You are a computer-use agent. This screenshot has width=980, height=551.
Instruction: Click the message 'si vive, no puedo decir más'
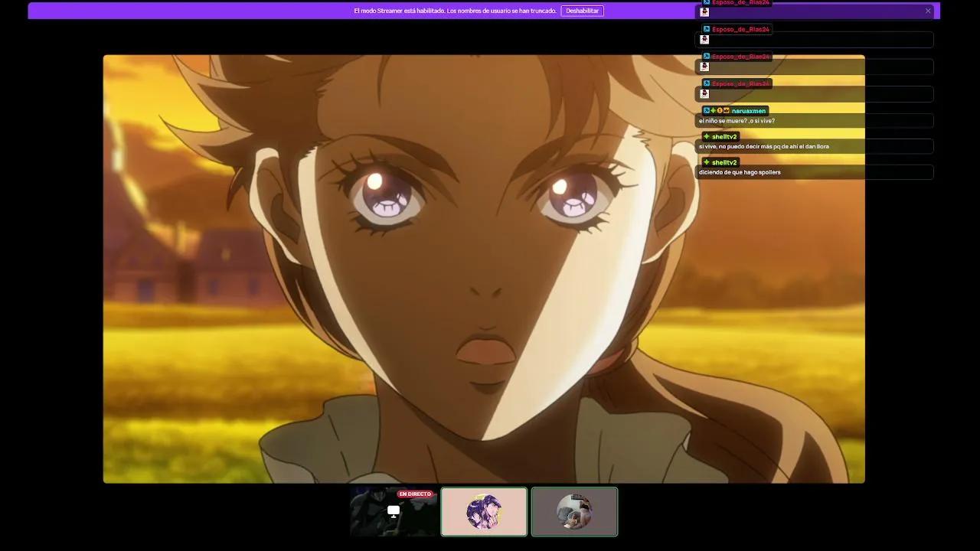(x=763, y=146)
